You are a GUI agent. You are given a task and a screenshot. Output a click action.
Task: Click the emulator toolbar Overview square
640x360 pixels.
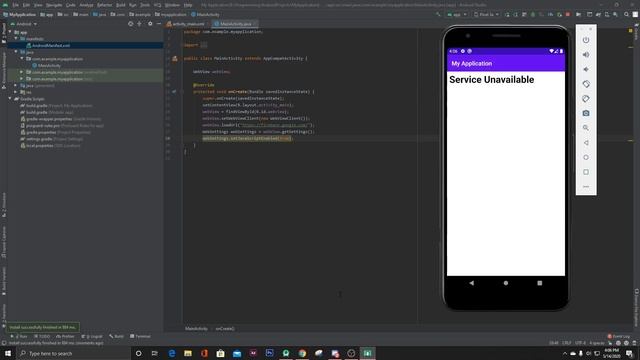[586, 172]
